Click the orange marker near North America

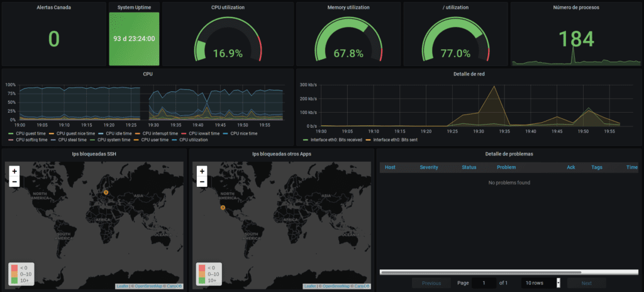(223, 208)
